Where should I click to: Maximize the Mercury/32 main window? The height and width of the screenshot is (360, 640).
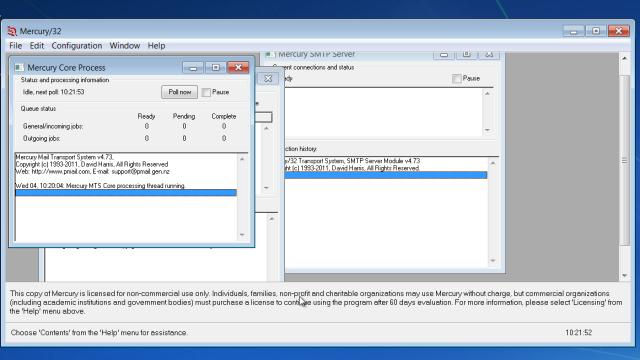[x=596, y=31]
